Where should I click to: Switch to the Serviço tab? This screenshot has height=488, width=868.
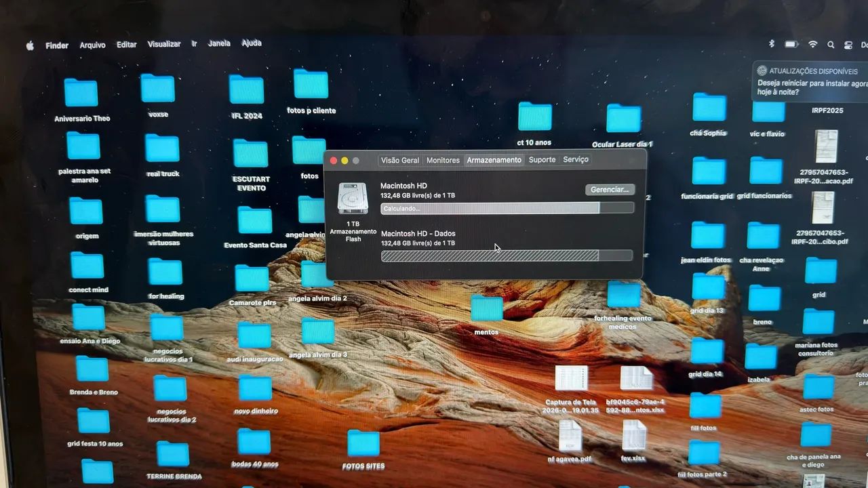click(x=576, y=159)
